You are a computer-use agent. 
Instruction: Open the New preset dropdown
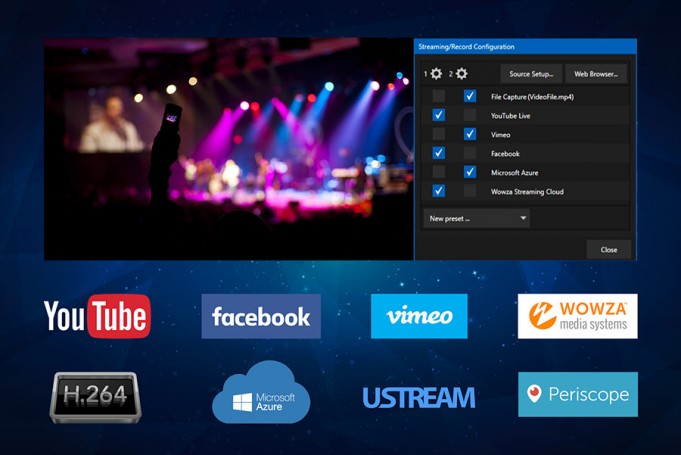tap(476, 218)
